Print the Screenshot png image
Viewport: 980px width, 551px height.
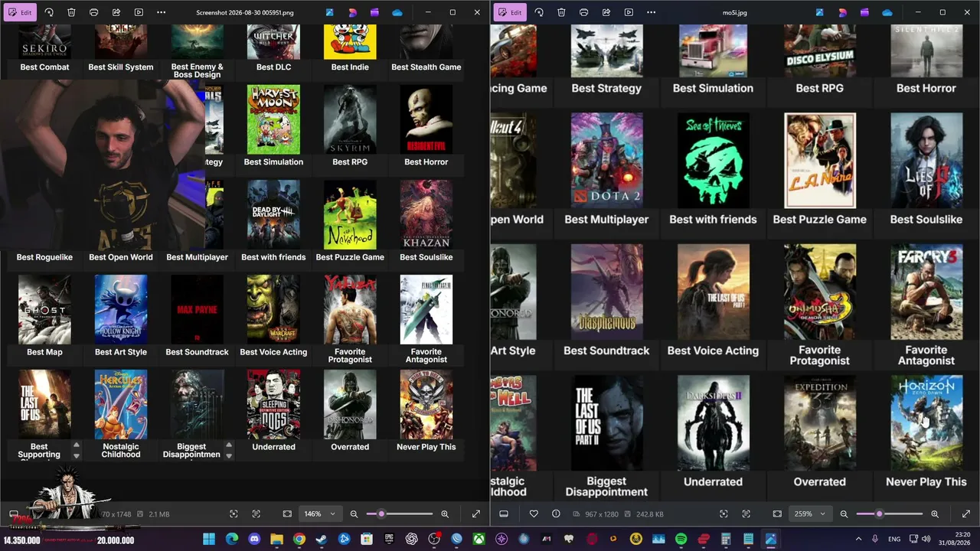point(93,12)
